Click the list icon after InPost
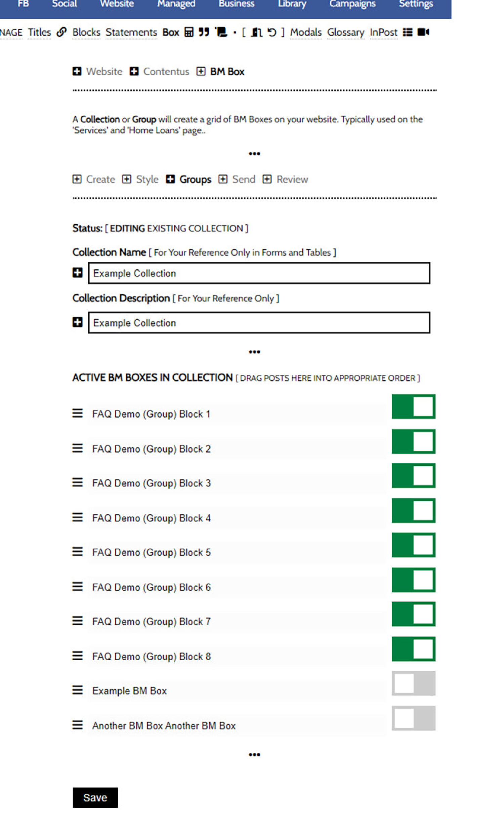Viewport: 504px width, 821px height. (x=408, y=32)
